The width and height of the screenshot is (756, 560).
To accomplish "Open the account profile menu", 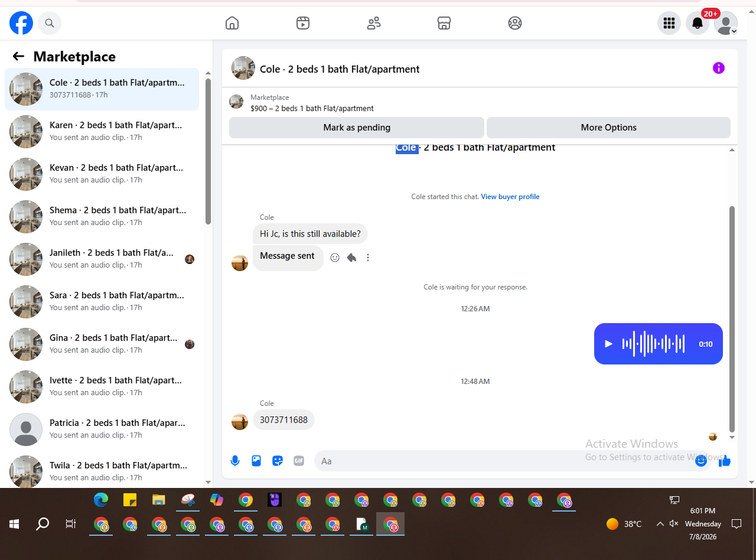I will tap(726, 23).
